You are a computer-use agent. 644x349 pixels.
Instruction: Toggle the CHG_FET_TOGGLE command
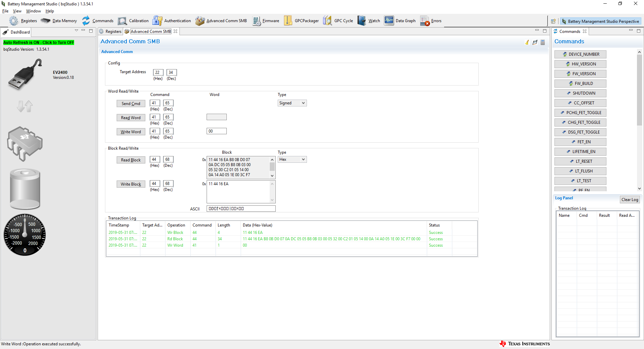[x=580, y=122]
